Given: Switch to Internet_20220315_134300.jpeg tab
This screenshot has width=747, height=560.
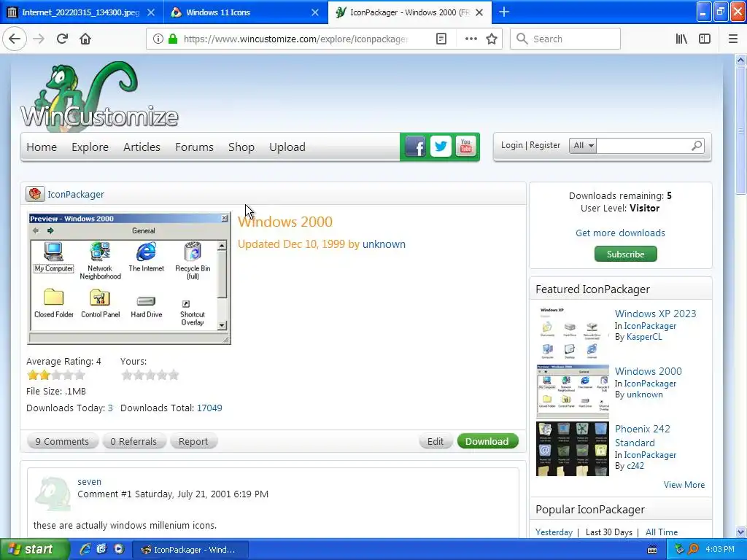Looking at the screenshot, I should [x=80, y=12].
